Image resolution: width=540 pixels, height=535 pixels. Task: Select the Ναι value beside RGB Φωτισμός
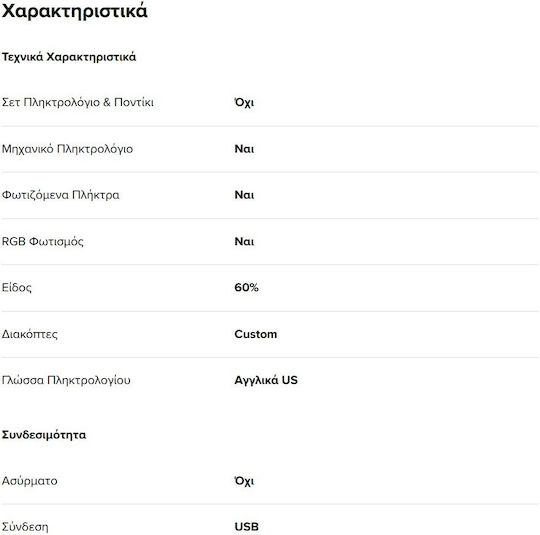click(x=244, y=241)
